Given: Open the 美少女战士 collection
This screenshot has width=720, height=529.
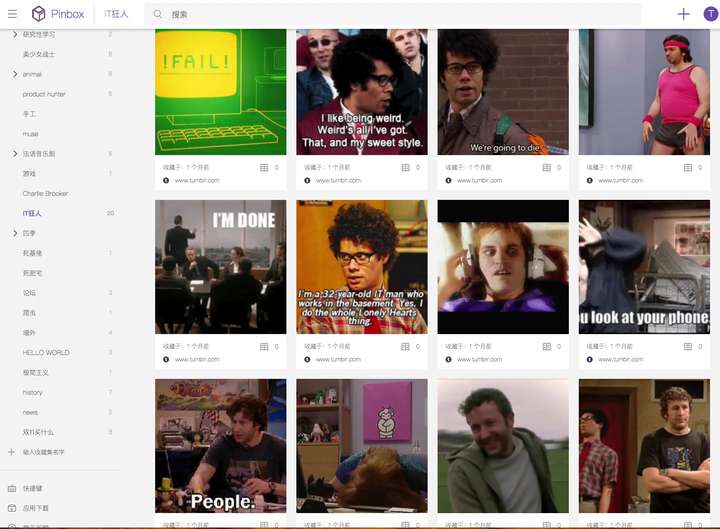Looking at the screenshot, I should click(39, 54).
